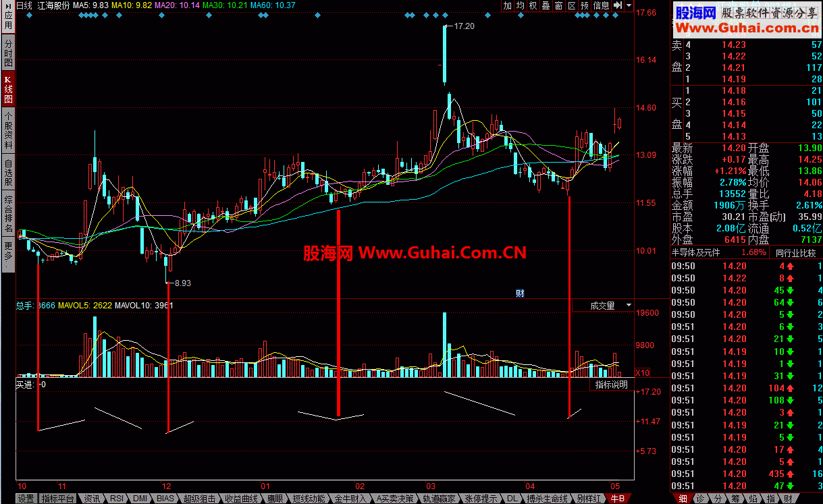Select the 筹 tab in right panel
This screenshot has height=504, width=823.
click(x=735, y=499)
